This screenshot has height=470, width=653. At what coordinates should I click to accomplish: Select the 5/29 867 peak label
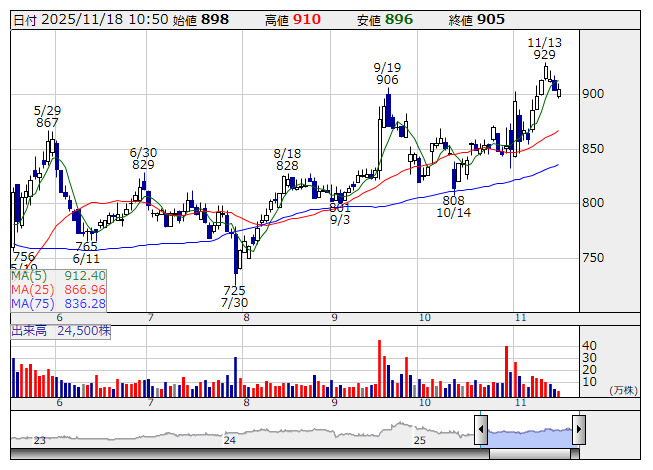click(x=47, y=117)
